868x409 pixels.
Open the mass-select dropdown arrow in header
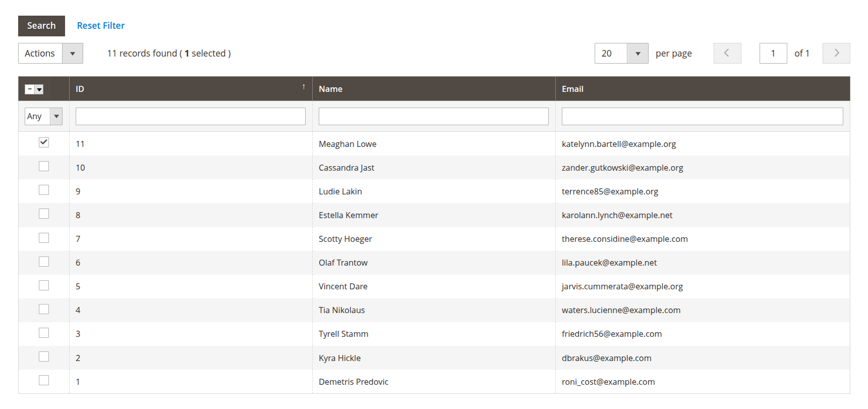[x=39, y=89]
